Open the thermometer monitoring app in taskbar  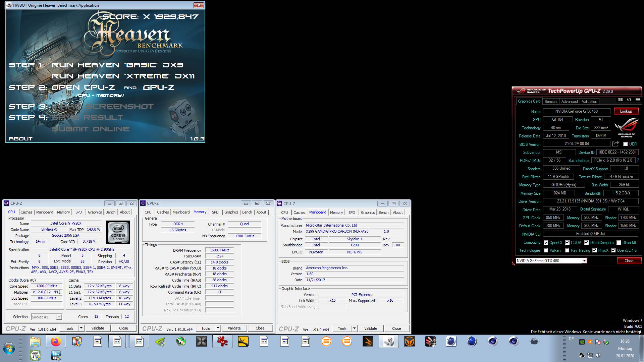click(77, 342)
